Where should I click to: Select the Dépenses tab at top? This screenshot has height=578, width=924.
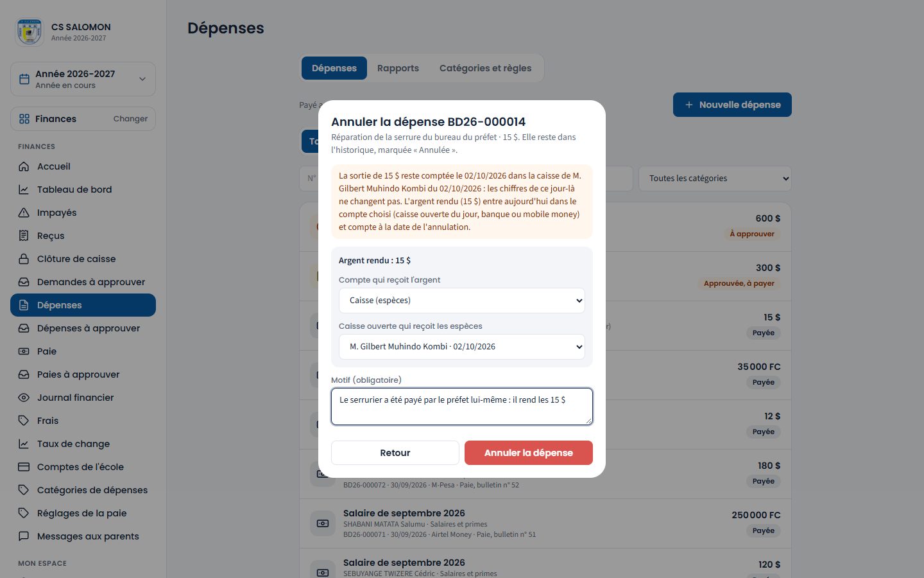point(334,68)
